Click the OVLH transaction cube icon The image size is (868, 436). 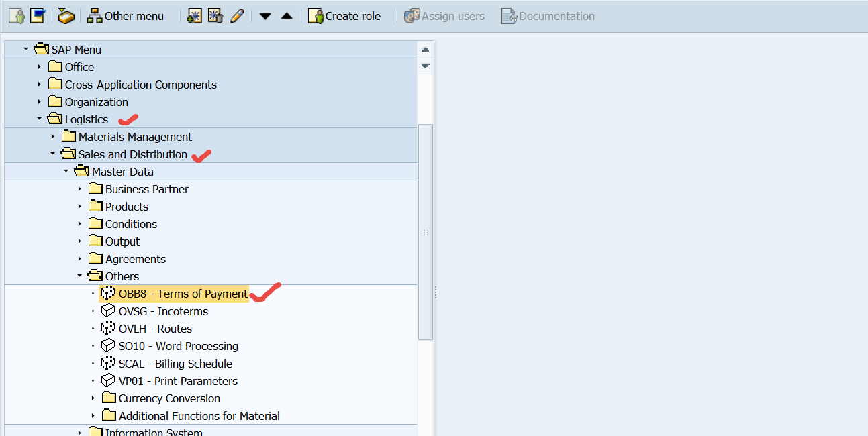(107, 328)
